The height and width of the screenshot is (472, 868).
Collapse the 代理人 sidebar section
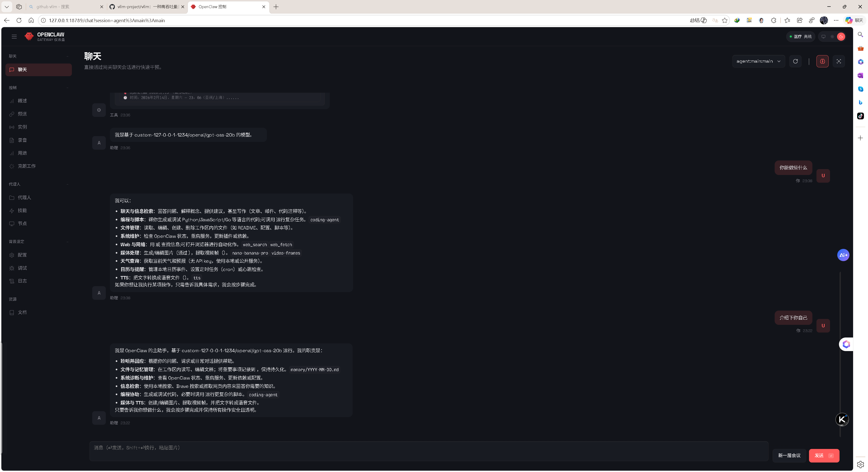click(x=67, y=184)
